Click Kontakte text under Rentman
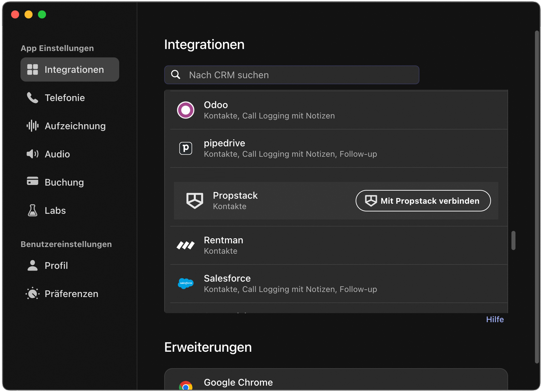542x392 pixels. (221, 251)
